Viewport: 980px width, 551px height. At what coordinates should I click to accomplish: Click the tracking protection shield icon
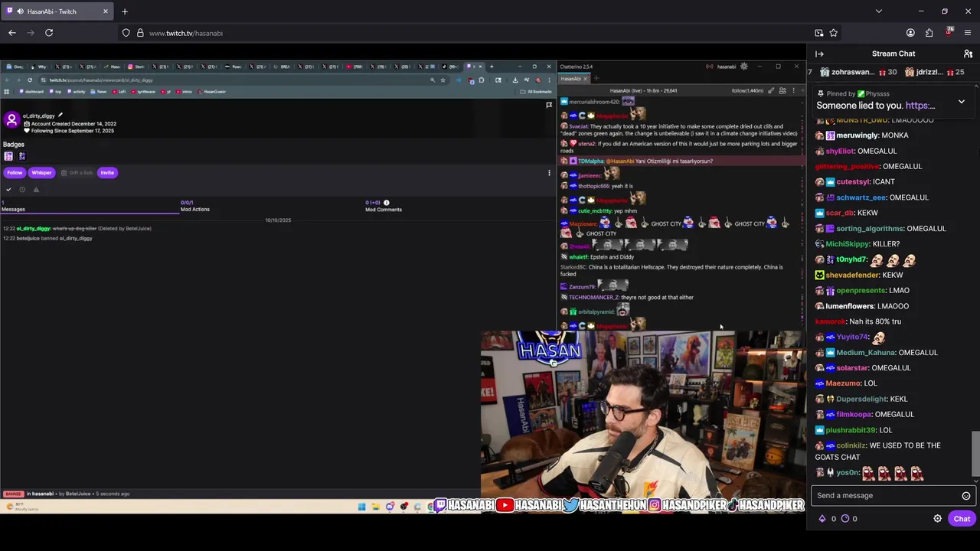126,33
